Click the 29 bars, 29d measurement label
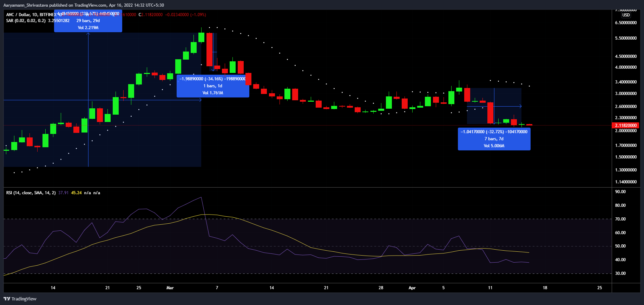This screenshot has width=644, height=305. pyautogui.click(x=88, y=21)
